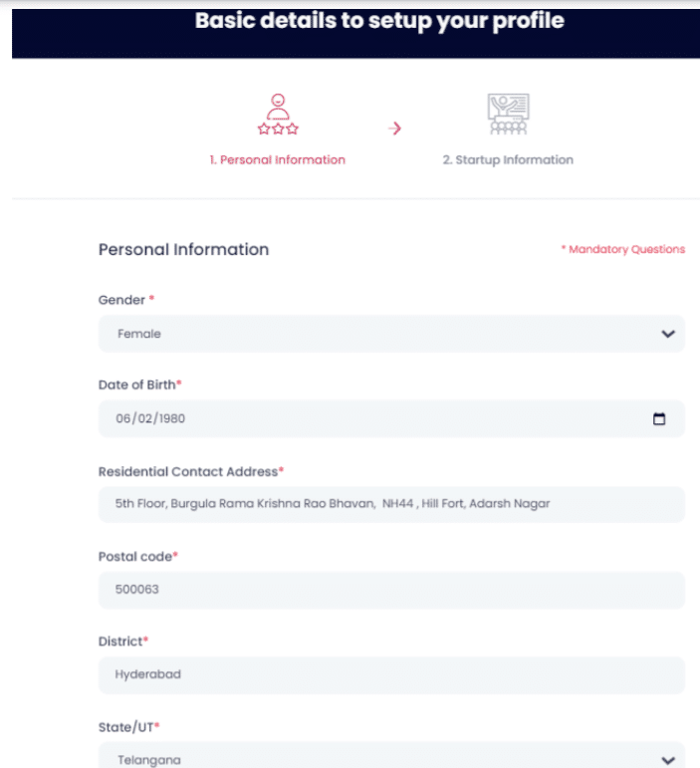Click the 'Personal Information' section heading
Viewport: 700px width, 768px height.
tap(183, 249)
